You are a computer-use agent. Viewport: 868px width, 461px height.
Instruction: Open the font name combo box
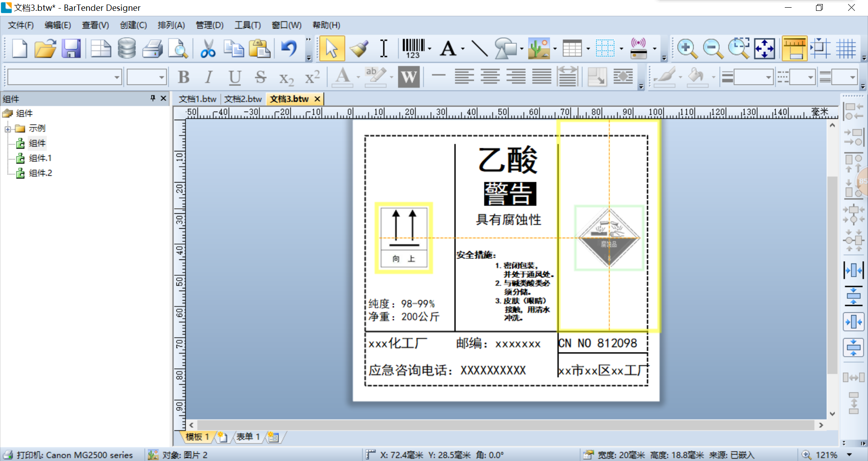pos(65,77)
